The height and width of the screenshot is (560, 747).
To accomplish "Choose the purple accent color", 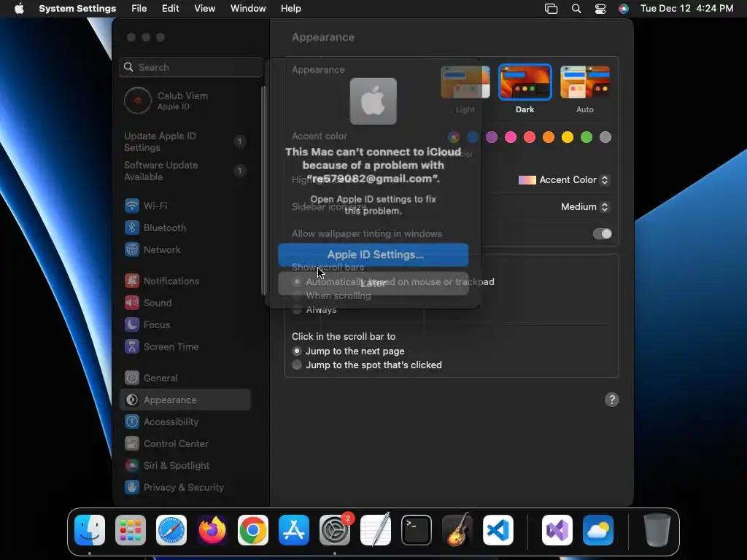I will (492, 138).
